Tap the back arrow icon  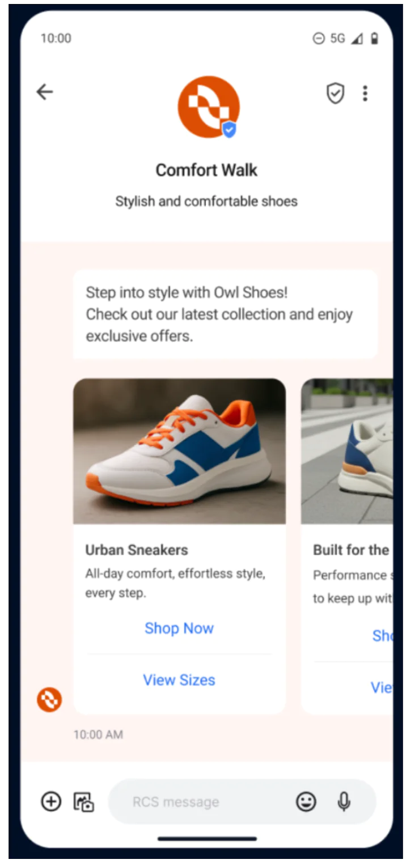click(45, 92)
